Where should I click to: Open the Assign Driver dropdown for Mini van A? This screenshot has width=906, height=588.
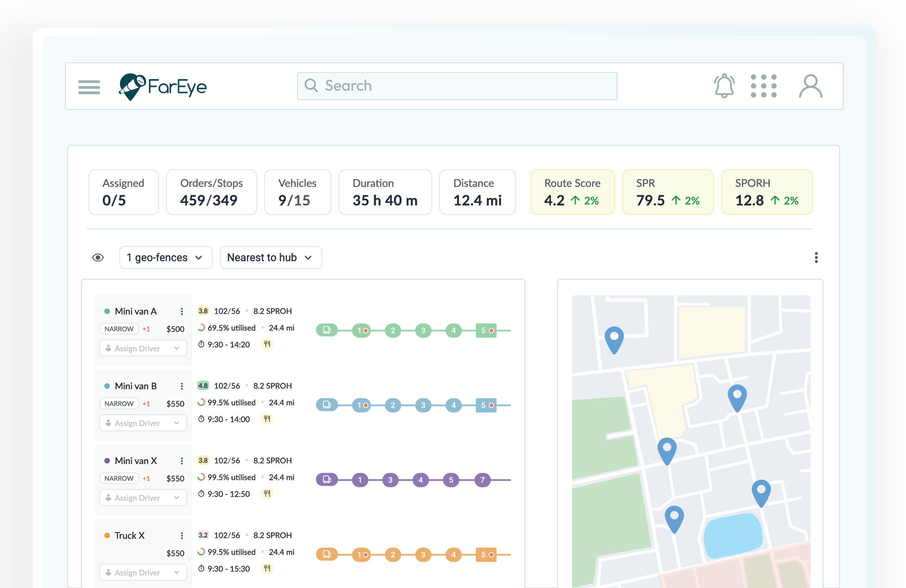point(143,348)
